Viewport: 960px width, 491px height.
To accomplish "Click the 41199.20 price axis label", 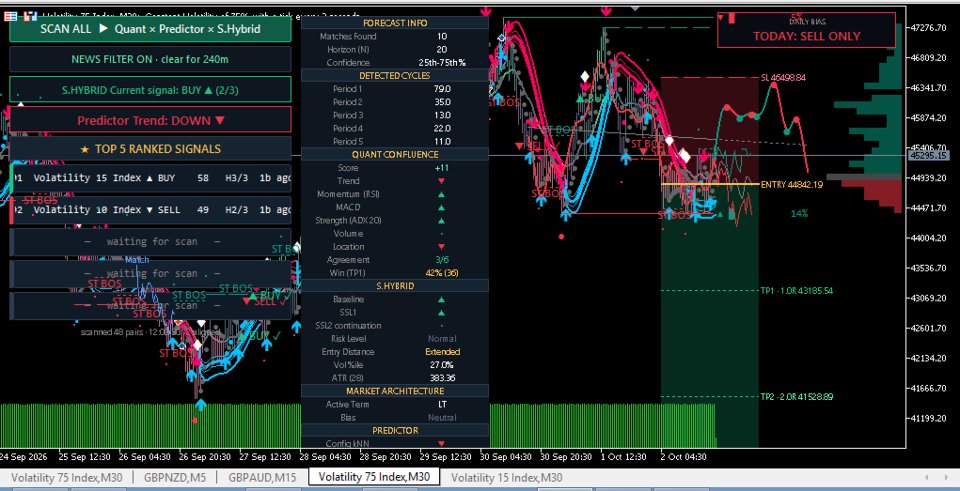I will (x=928, y=419).
